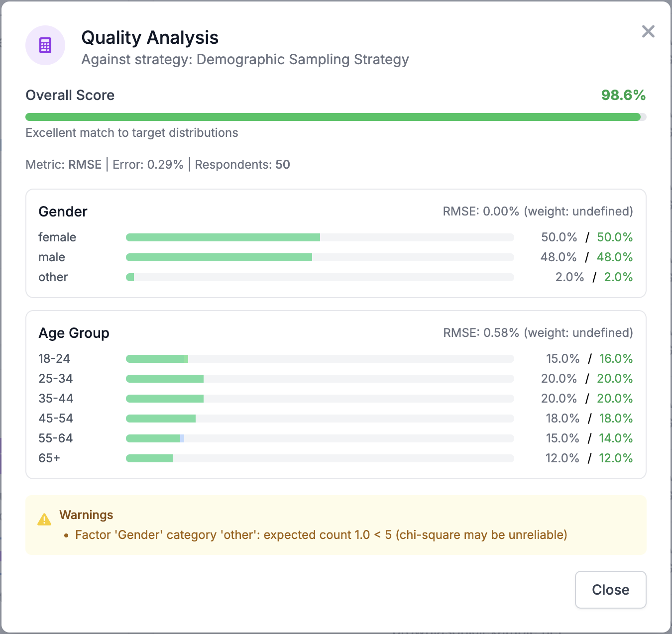Select the Age Group panel header
Viewport: 672px width, 634px height.
tap(74, 333)
